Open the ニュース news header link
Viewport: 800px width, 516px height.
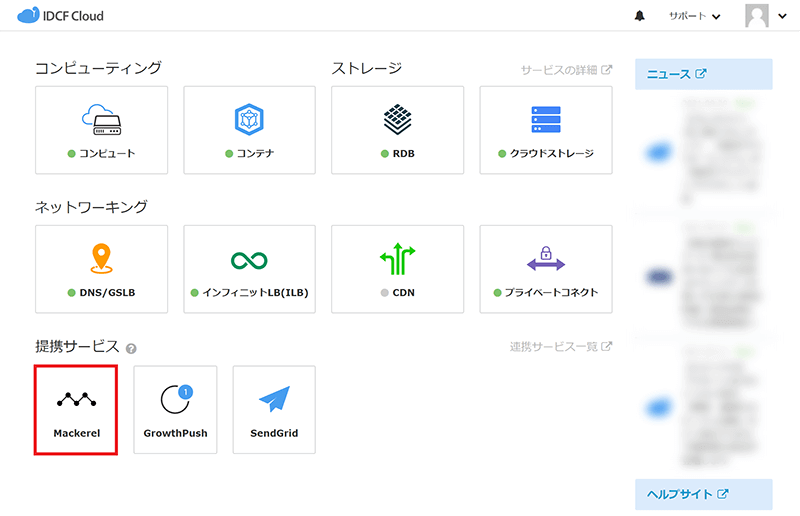coord(677,74)
